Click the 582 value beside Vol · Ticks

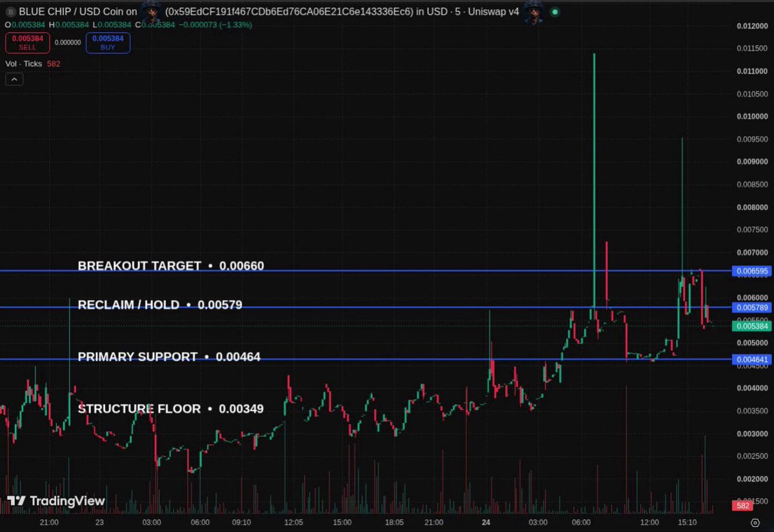[54, 63]
